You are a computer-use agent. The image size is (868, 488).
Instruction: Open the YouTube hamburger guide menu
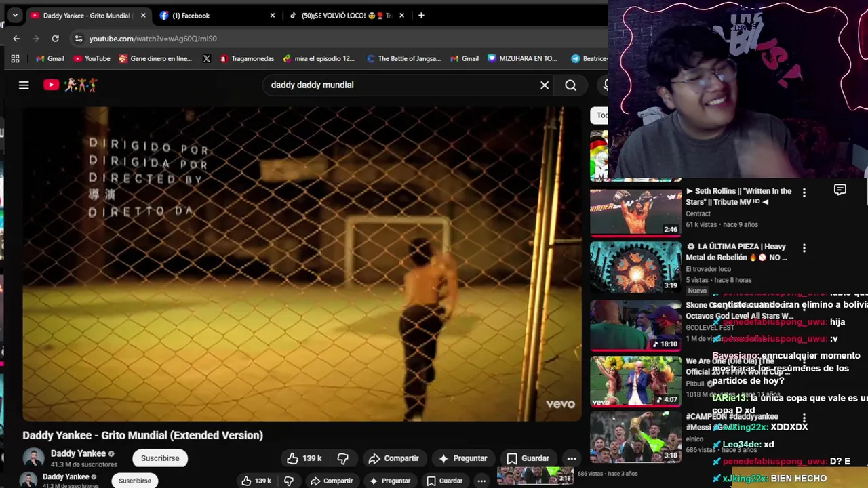click(24, 85)
